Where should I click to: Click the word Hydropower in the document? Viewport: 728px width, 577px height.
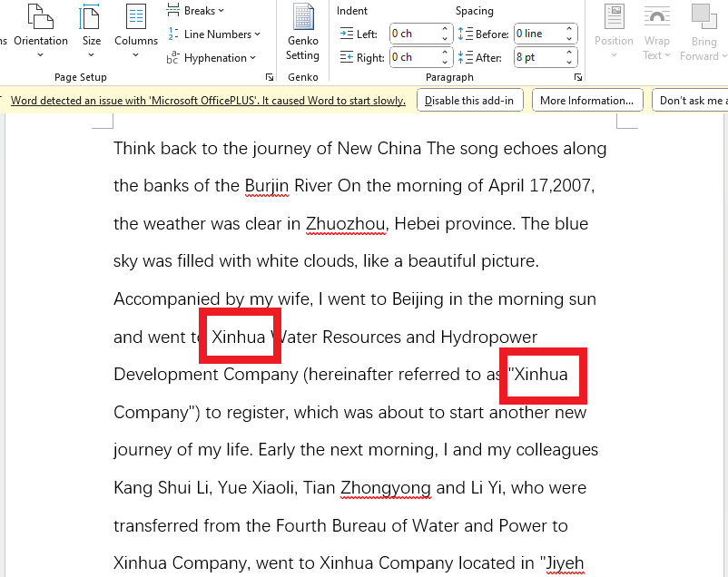489,337
